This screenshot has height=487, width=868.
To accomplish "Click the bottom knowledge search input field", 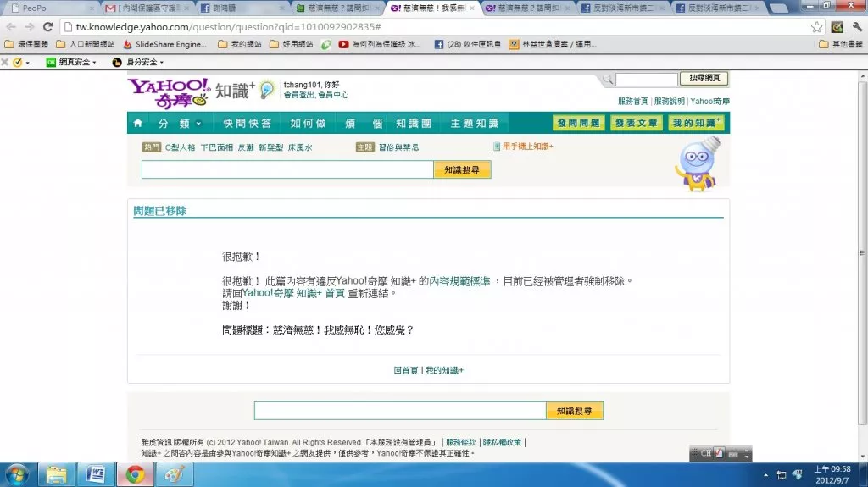I will click(399, 411).
